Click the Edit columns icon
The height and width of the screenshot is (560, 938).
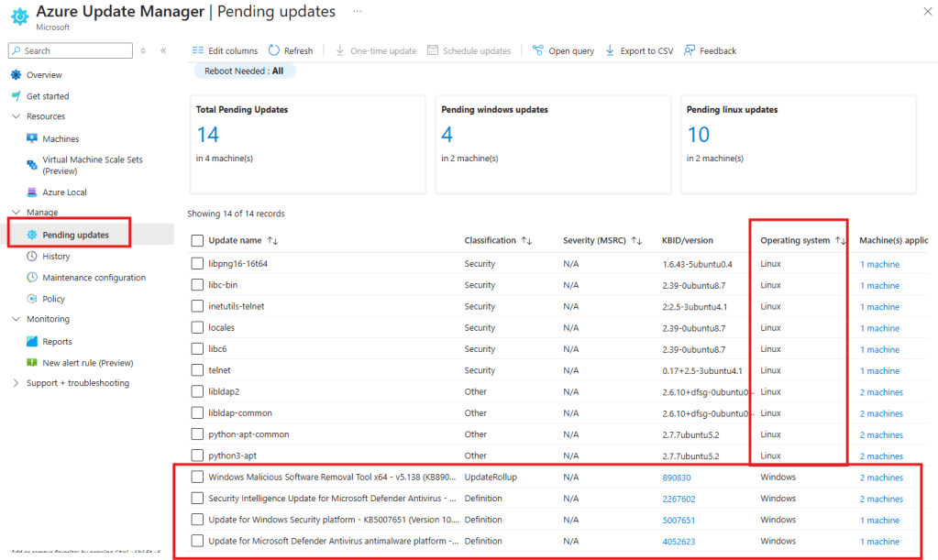[x=199, y=51]
